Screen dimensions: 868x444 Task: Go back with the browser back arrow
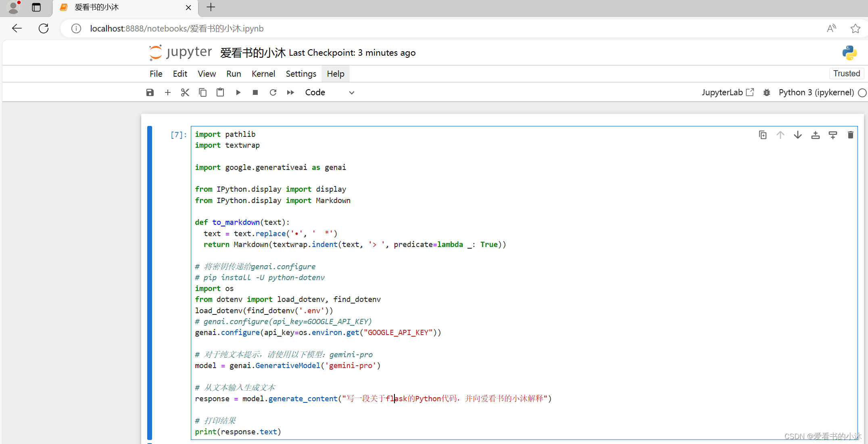coord(17,28)
